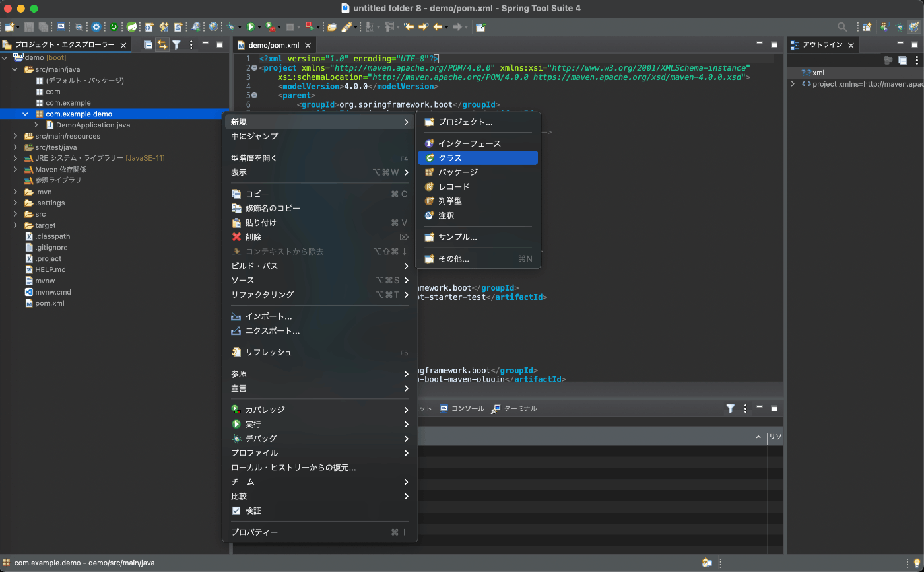Switch to the Java perspective icon

(884, 27)
